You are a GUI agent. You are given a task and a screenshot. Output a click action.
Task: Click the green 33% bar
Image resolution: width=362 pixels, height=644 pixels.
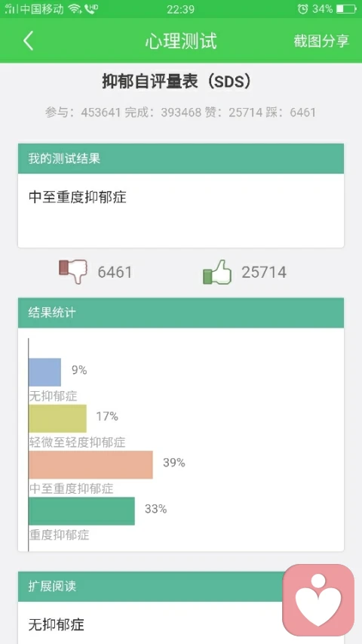[x=81, y=511]
